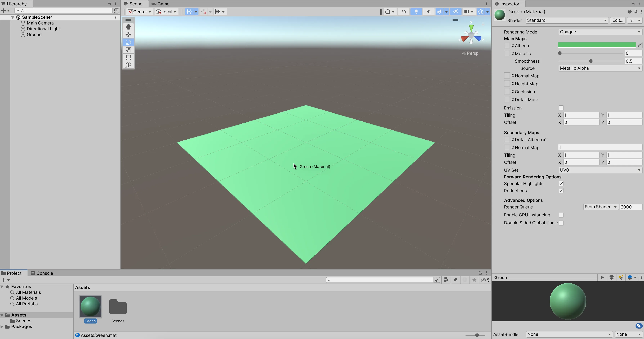The width and height of the screenshot is (644, 339).
Task: Focus the Hierarchy search field
Action: coord(64,10)
